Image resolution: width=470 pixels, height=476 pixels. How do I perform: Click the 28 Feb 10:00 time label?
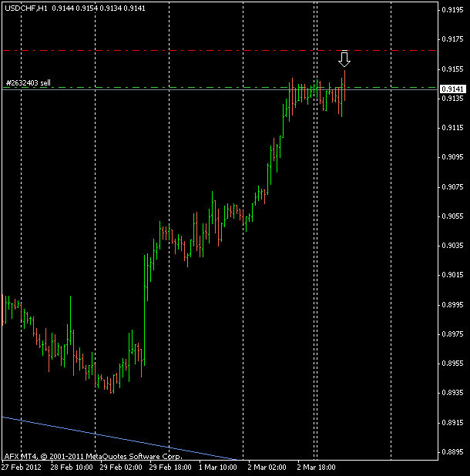tap(72, 467)
